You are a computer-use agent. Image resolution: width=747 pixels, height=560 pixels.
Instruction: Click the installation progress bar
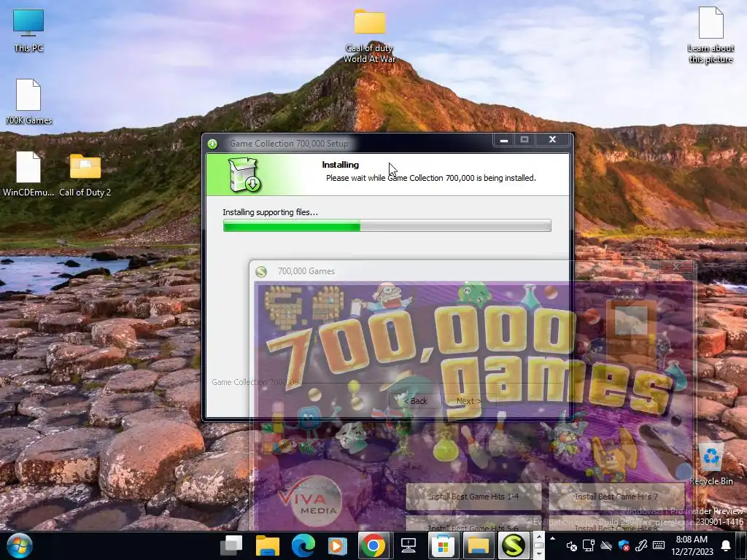(x=387, y=226)
